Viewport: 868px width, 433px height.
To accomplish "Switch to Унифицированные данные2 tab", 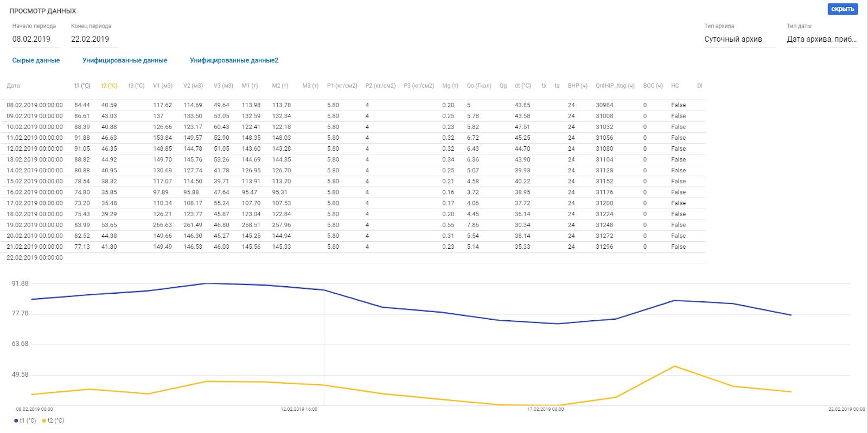I will pos(234,60).
